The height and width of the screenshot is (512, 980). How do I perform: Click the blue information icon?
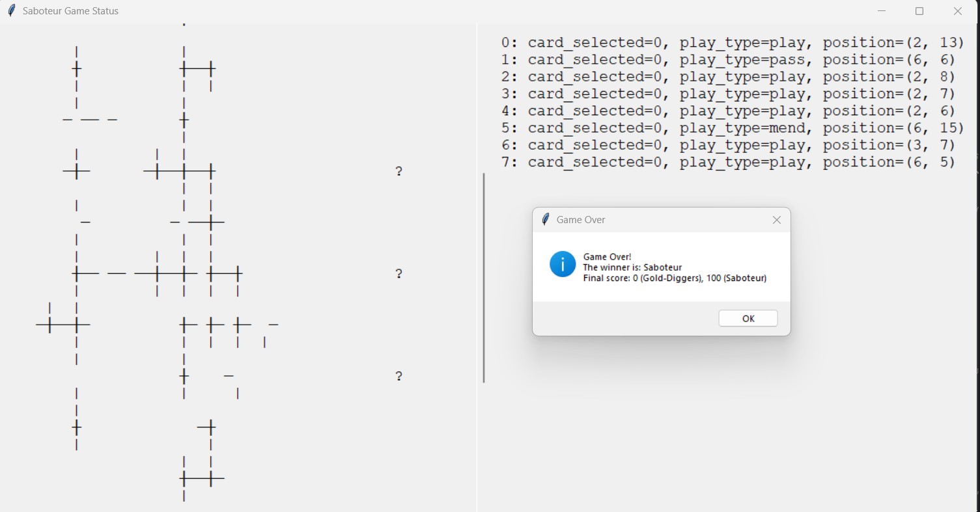click(x=563, y=264)
